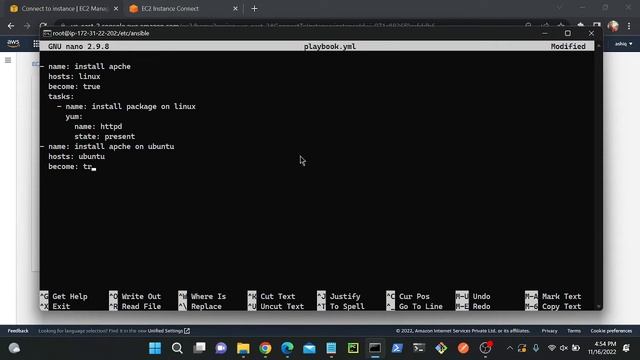
Task: Open the notifications bell icon
Action: point(627,348)
